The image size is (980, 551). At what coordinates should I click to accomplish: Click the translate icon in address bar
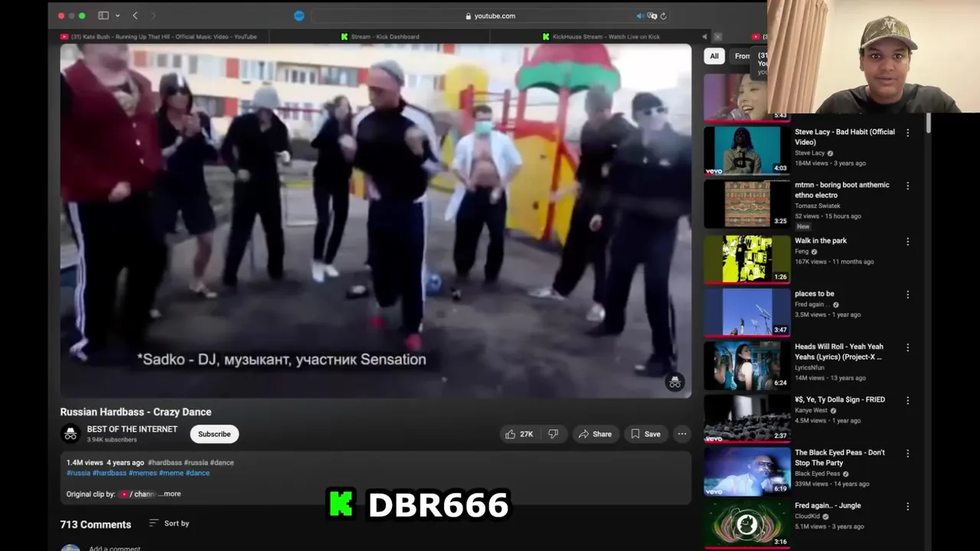(652, 15)
